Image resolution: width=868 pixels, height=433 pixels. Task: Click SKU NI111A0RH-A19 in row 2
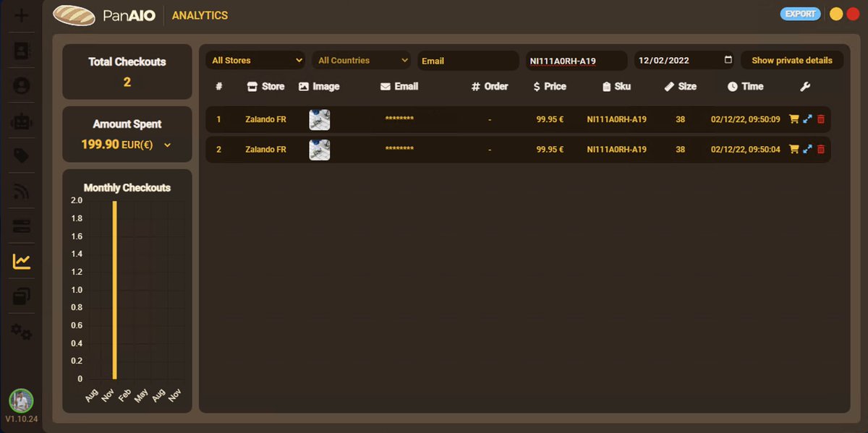point(616,150)
